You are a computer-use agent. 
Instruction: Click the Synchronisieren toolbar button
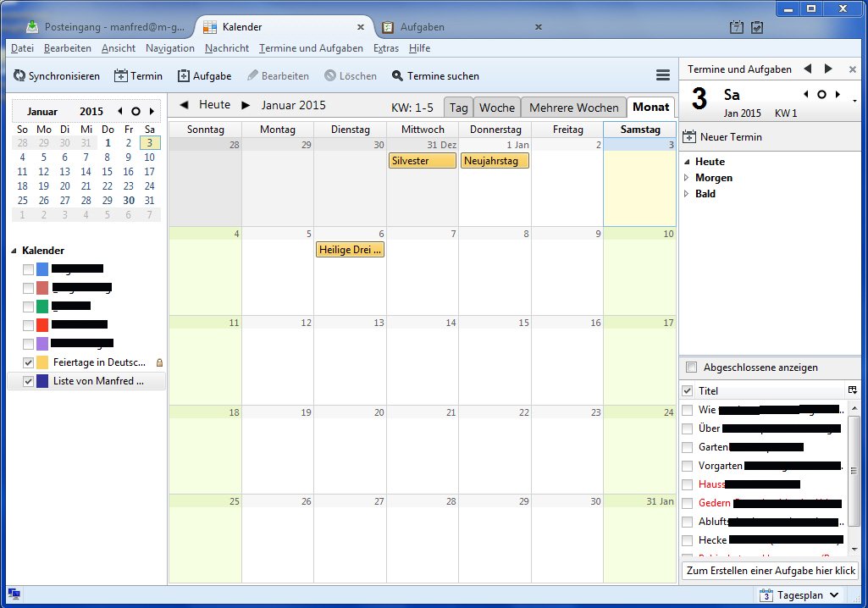point(57,76)
